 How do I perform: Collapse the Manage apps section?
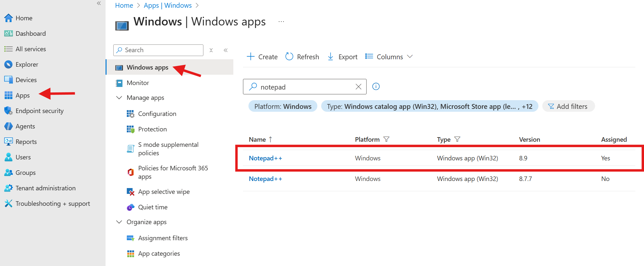point(119,98)
